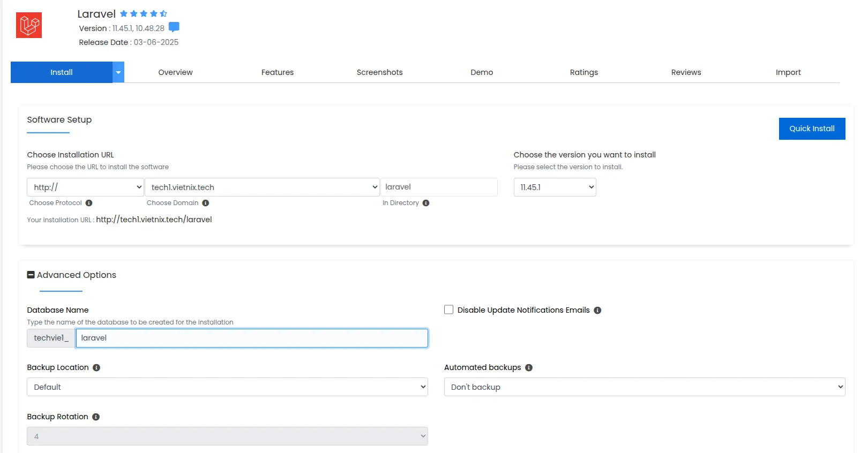Click the Version 11.45.1, 10.48.28 text
The height and width of the screenshot is (453, 868).
point(122,28)
